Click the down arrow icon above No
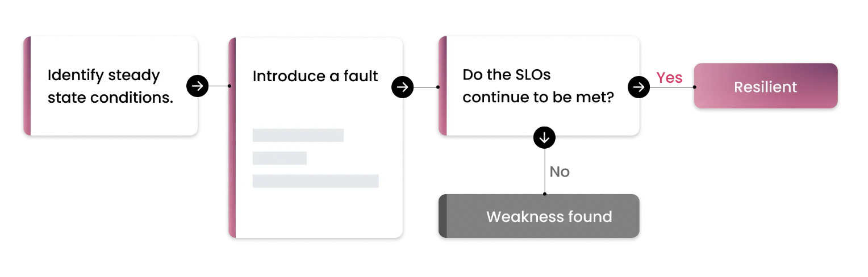 click(x=545, y=137)
